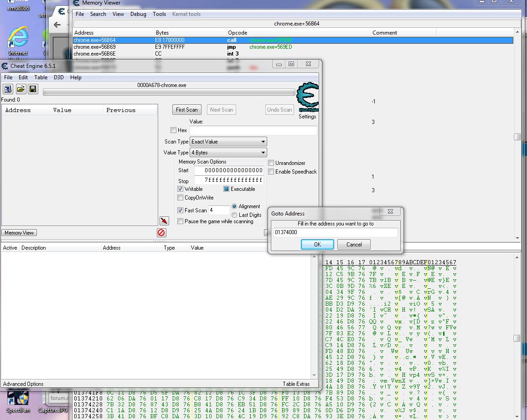Open the process list selector icon

tap(8, 89)
